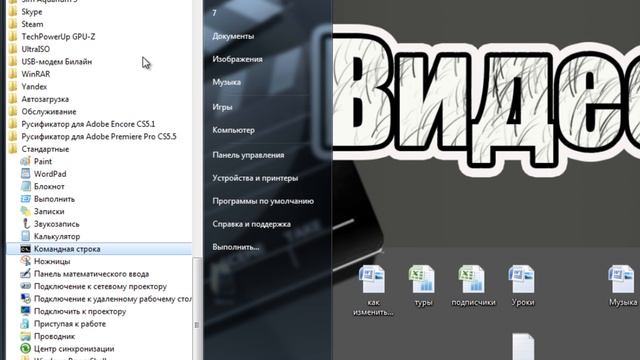
Task: Open desktop file 'как изменить...'
Action: pyautogui.click(x=372, y=290)
